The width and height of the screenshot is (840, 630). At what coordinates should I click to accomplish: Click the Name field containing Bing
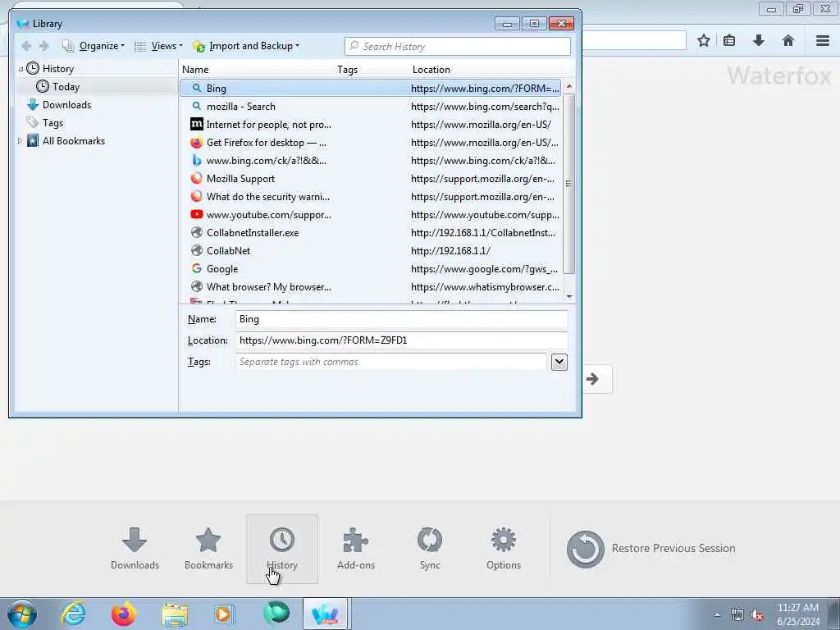(x=401, y=319)
